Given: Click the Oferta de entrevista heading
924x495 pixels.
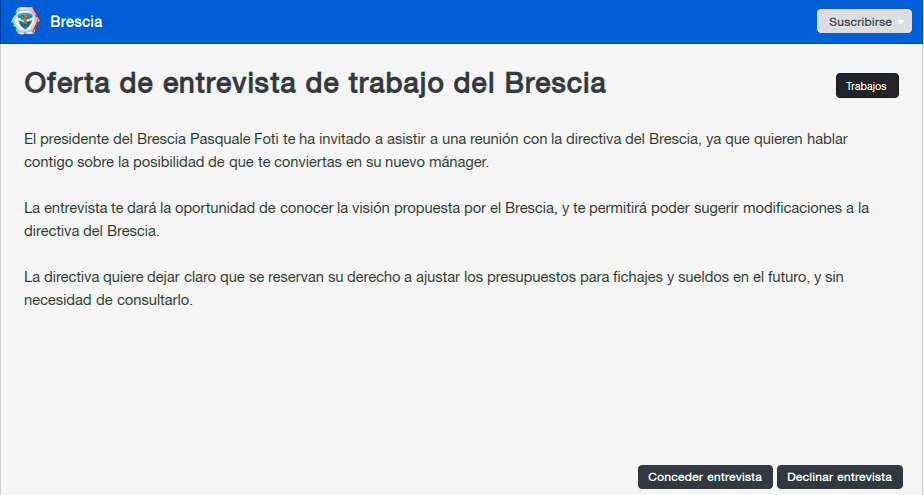Looking at the screenshot, I should tap(315, 82).
